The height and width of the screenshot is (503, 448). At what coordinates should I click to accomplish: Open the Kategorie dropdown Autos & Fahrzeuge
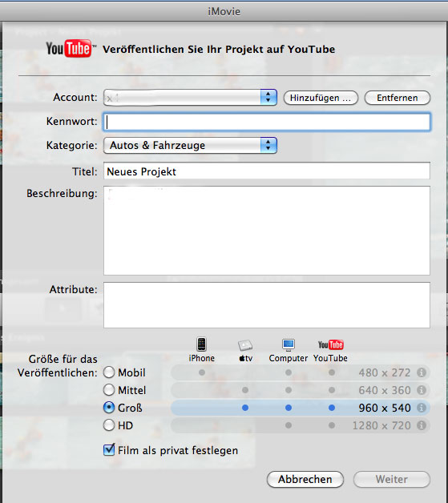(190, 145)
